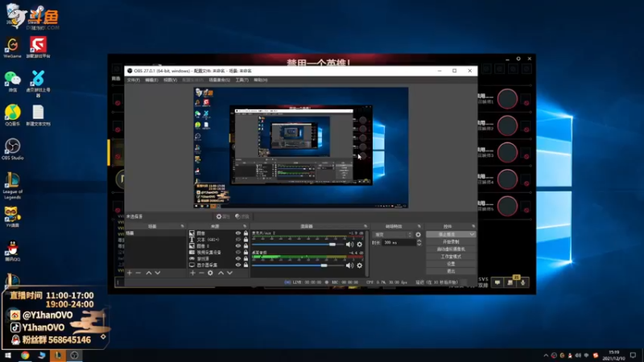Toggle visibility of the 文本 (GDI+) source

click(237, 239)
